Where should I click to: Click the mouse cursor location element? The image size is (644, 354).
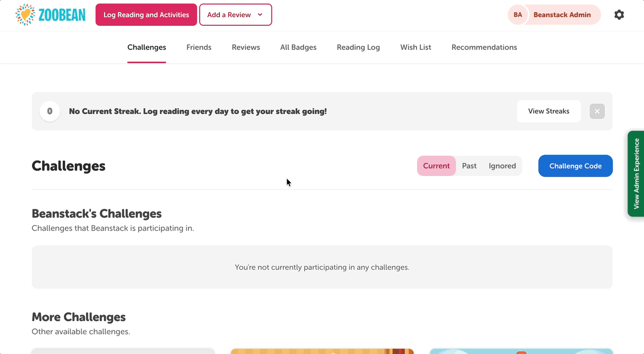[288, 182]
